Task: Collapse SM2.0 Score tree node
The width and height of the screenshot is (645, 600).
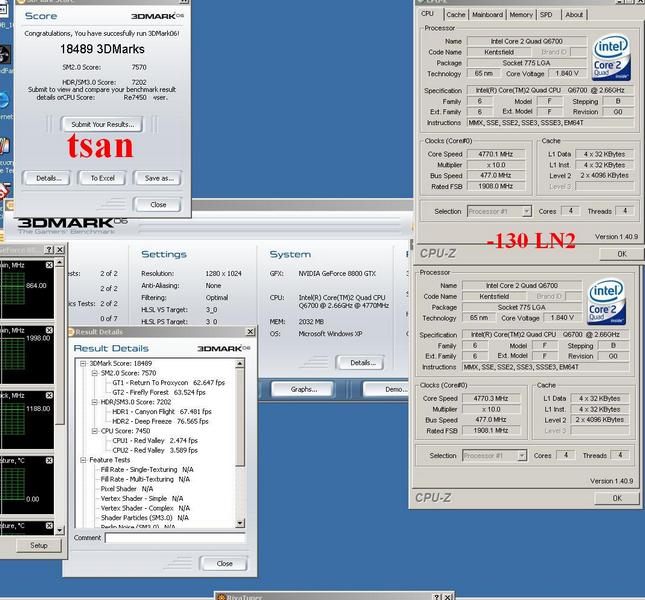Action: coord(95,373)
